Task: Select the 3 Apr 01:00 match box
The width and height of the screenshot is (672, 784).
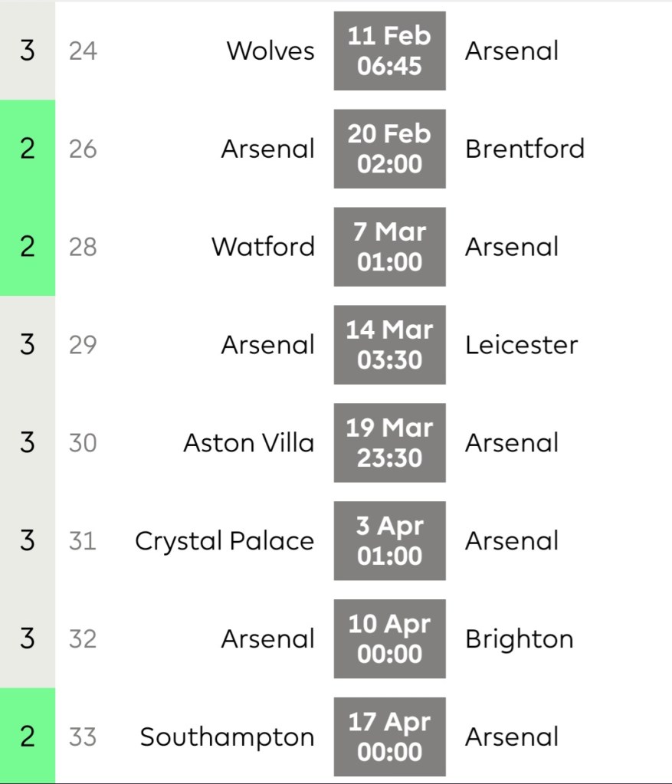Action: [389, 541]
